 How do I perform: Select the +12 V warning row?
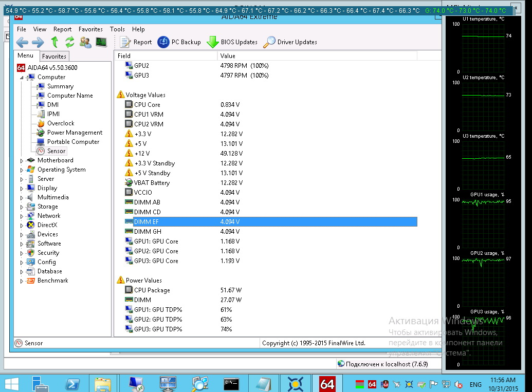point(271,153)
